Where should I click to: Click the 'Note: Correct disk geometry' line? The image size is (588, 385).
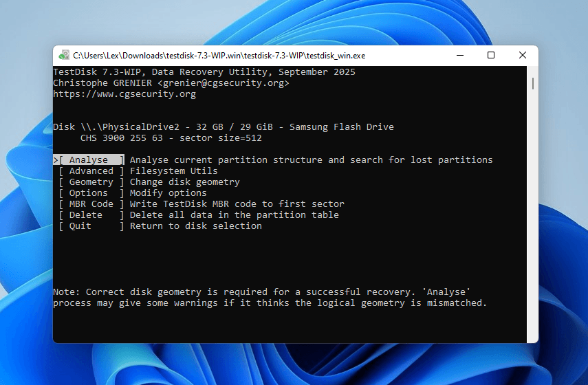coord(262,292)
